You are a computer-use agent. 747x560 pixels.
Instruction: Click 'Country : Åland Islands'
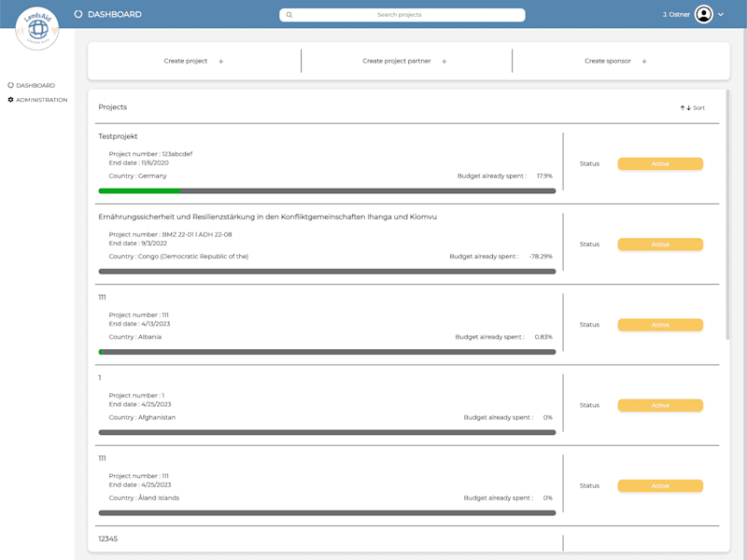tap(144, 497)
